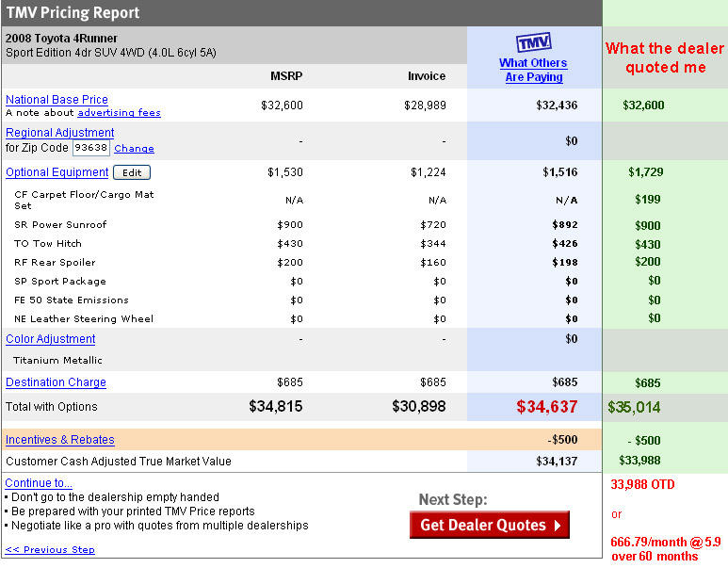Open the Incentives & Rebates link

60,439
